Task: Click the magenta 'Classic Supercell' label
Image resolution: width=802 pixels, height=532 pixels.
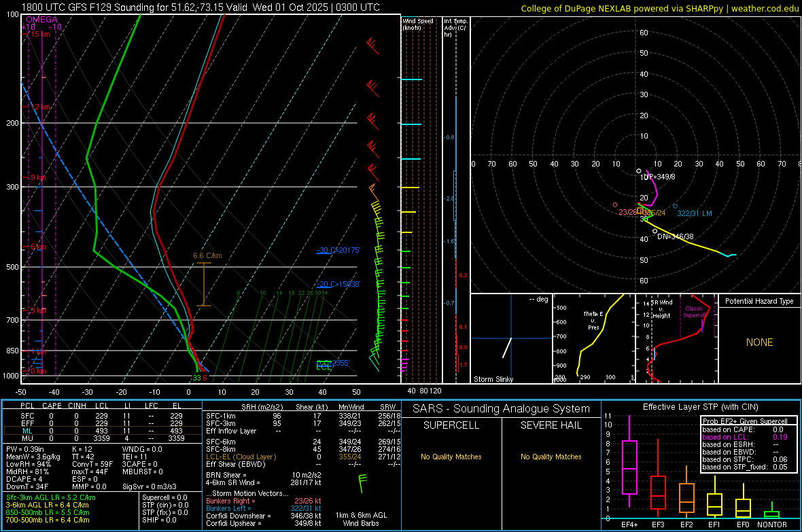Action: [694, 312]
